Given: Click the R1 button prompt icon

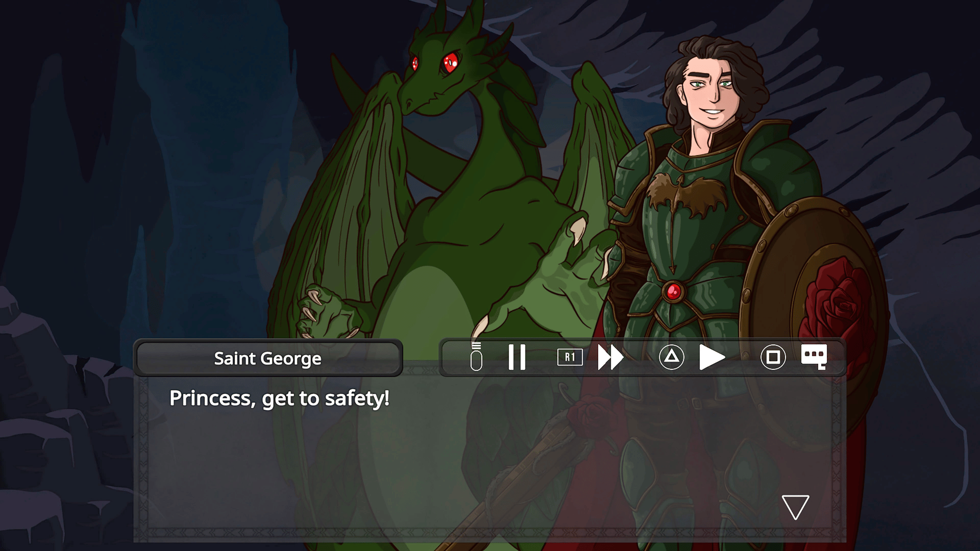Looking at the screenshot, I should pyautogui.click(x=570, y=357).
